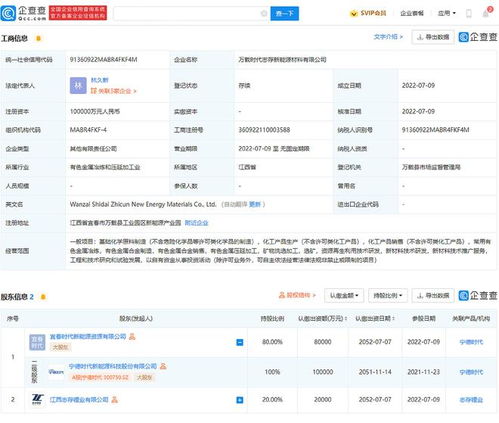Viewport: 499px width, 423px height.
Task: Export data in 工商信息 section
Action: [x=433, y=37]
